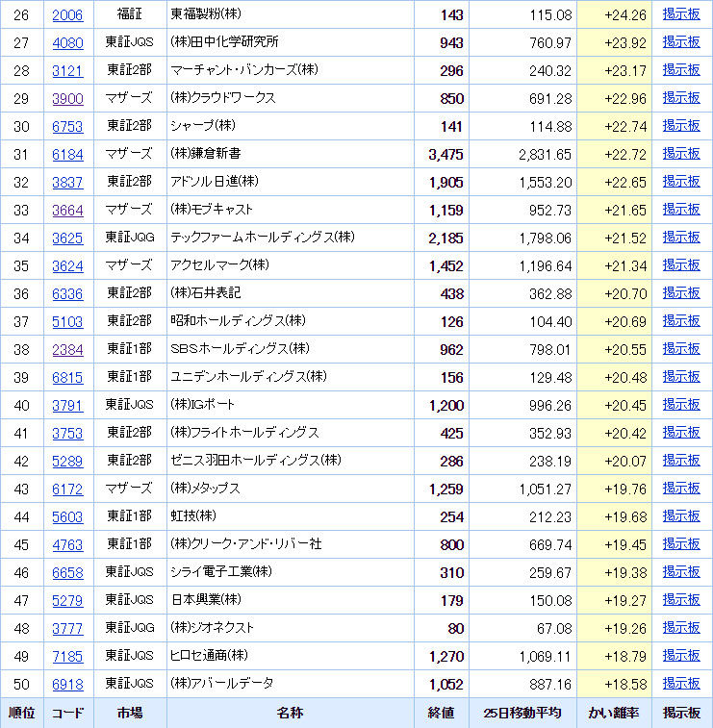Open 掲示板 link for シライ電子工業(株)
This screenshot has width=713, height=728.
pyautogui.click(x=681, y=572)
